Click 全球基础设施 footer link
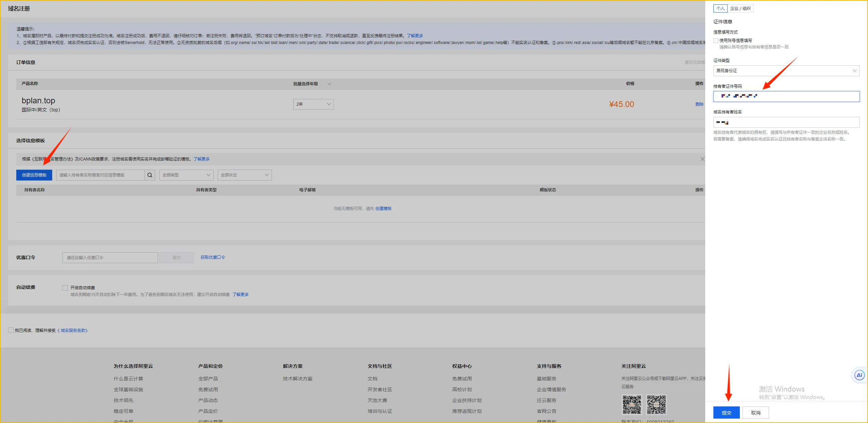 (x=128, y=389)
